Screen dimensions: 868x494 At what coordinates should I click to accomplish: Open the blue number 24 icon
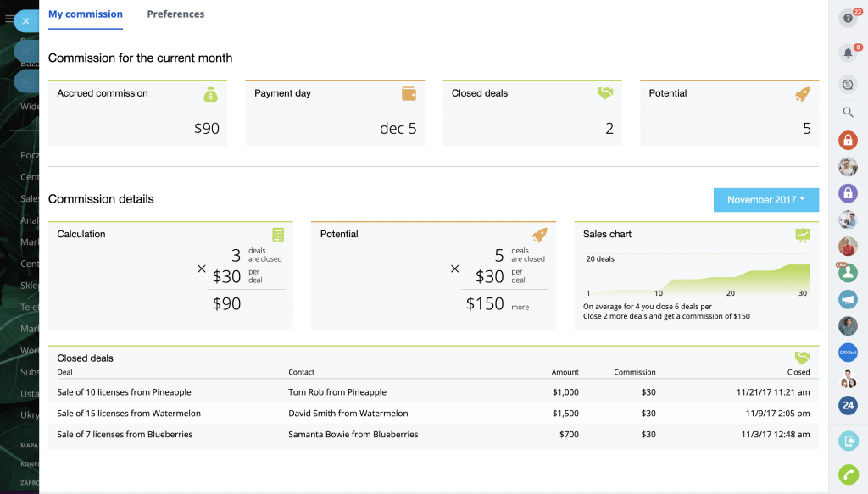click(x=848, y=406)
